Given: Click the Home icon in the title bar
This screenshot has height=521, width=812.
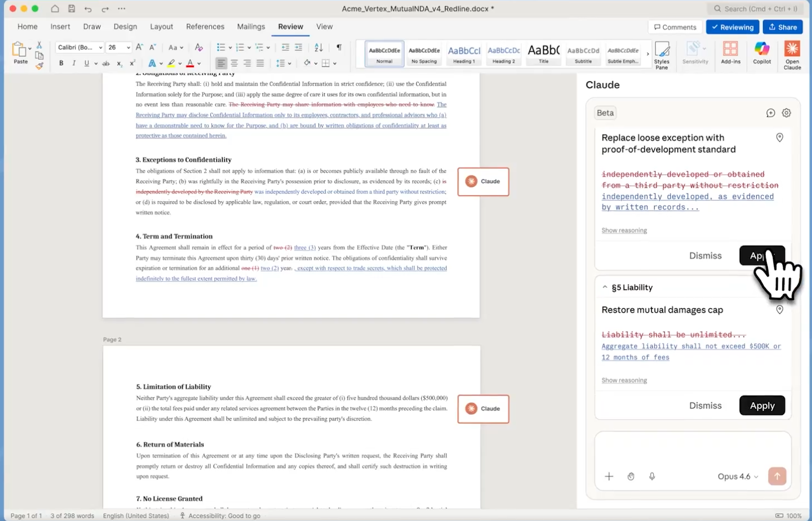Looking at the screenshot, I should (55, 9).
